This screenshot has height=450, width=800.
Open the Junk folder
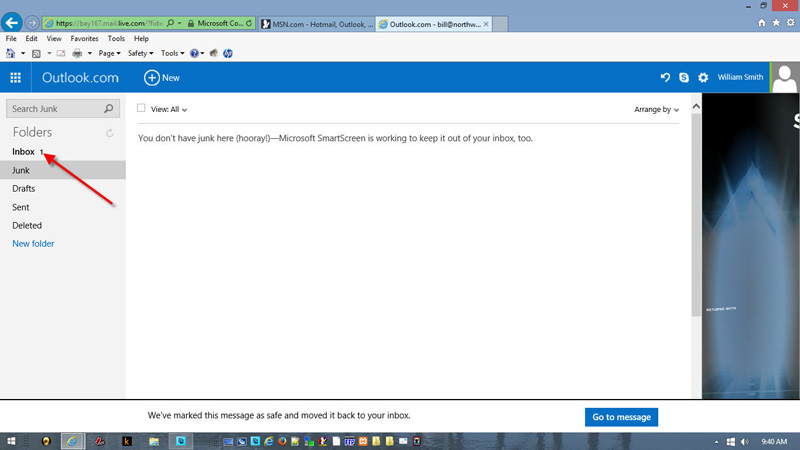pos(63,170)
